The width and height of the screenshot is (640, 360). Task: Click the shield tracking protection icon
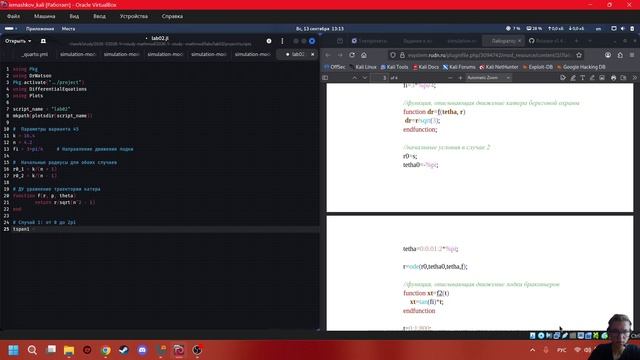click(393, 55)
